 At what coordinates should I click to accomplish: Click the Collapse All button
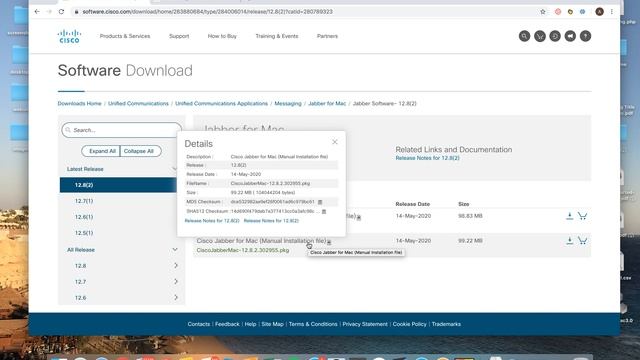(x=140, y=151)
